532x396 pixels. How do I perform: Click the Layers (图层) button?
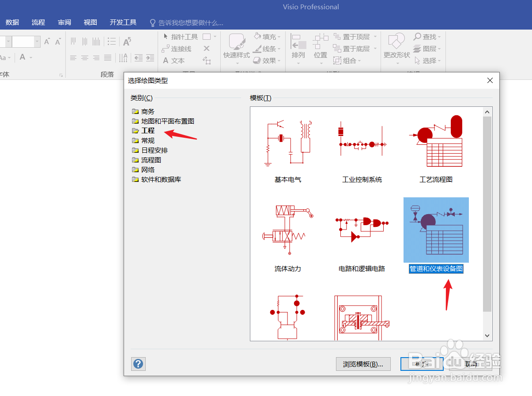point(427,49)
